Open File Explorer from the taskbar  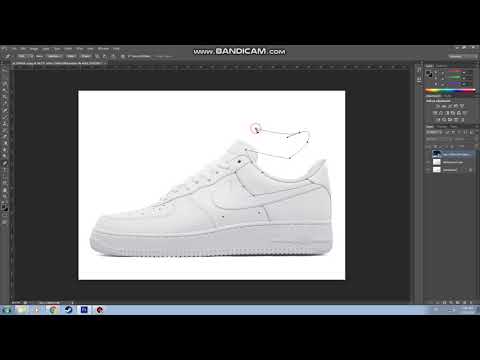(22, 310)
